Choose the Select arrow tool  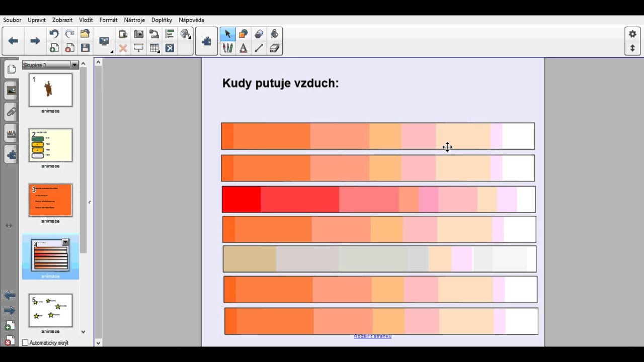coord(227,34)
